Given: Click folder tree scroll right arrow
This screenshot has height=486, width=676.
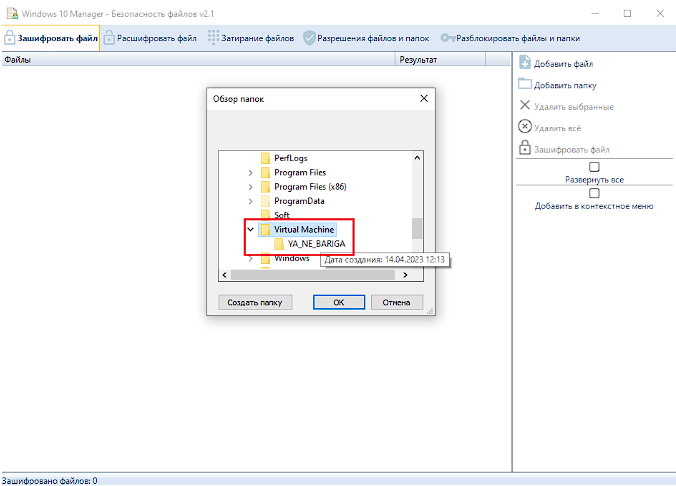Looking at the screenshot, I should pos(405,275).
